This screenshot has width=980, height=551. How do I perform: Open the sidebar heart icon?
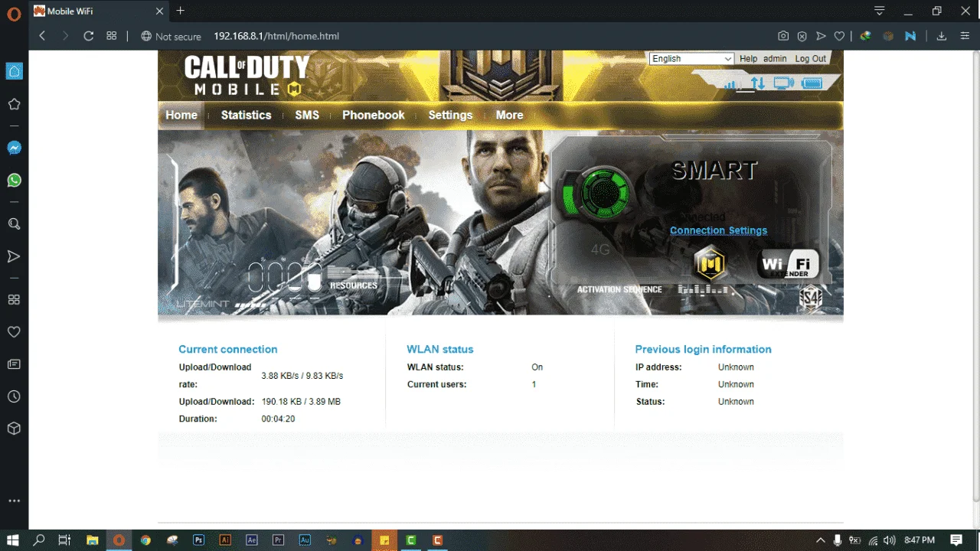tap(14, 332)
